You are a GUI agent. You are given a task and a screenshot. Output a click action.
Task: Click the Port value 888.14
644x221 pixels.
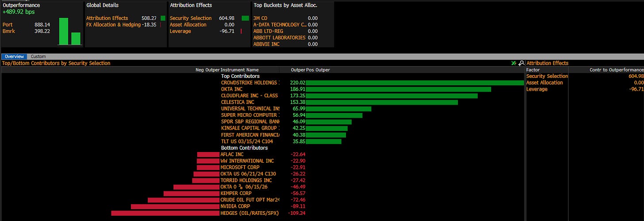tap(42, 25)
